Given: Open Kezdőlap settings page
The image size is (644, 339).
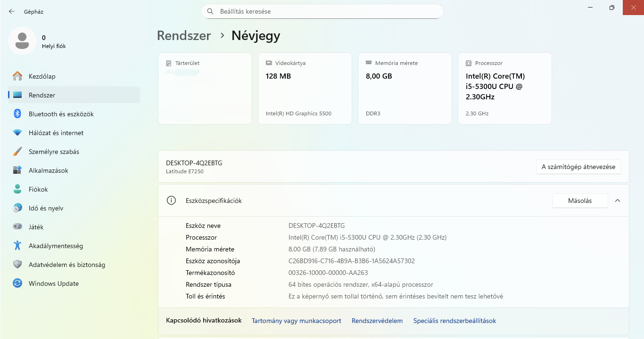Looking at the screenshot, I should click(x=74, y=76).
